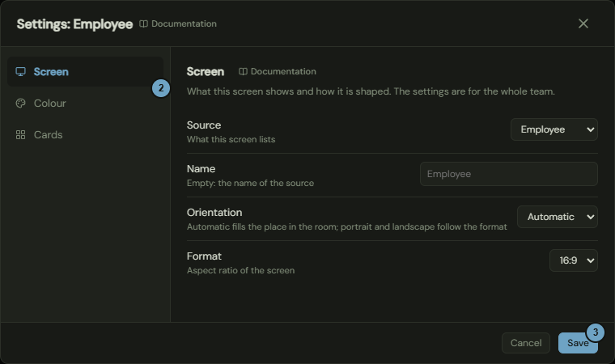Image resolution: width=615 pixels, height=364 pixels.
Task: Click the 'Format' setting label
Action: tap(204, 256)
